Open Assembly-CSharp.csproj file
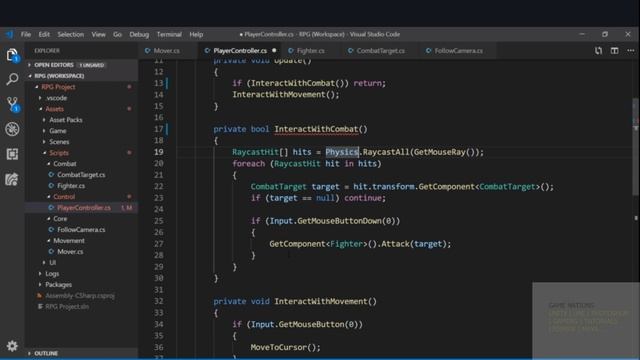The height and width of the screenshot is (360, 640). (80, 296)
